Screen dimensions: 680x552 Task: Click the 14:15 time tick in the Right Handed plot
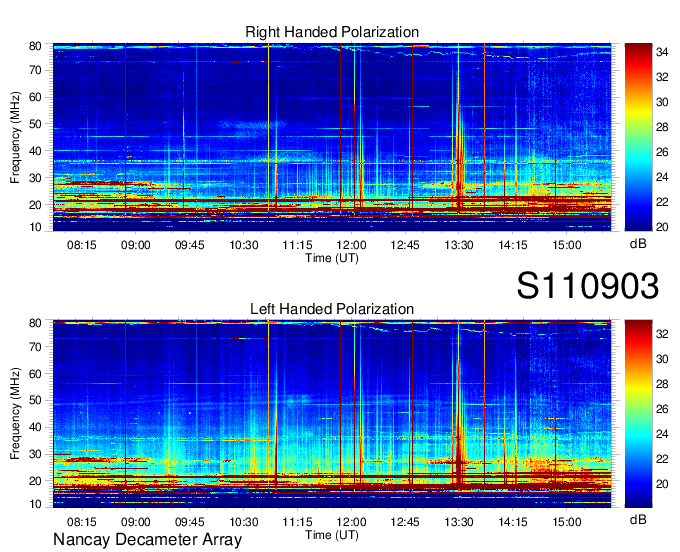point(513,245)
